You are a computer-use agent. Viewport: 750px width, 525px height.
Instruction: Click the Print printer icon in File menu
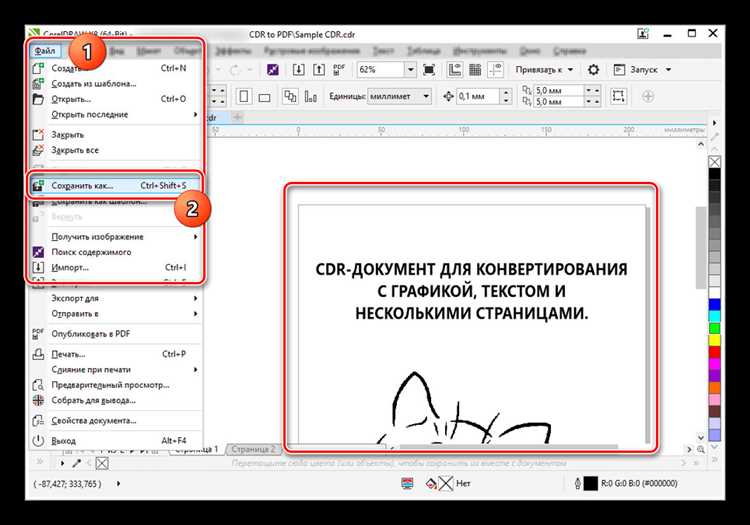pyautogui.click(x=38, y=354)
